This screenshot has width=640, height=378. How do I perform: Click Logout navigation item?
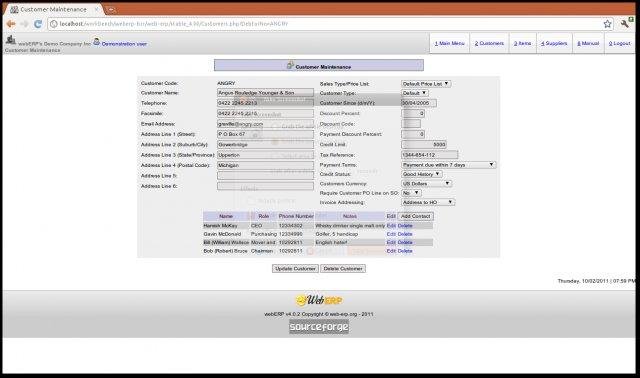click(620, 43)
